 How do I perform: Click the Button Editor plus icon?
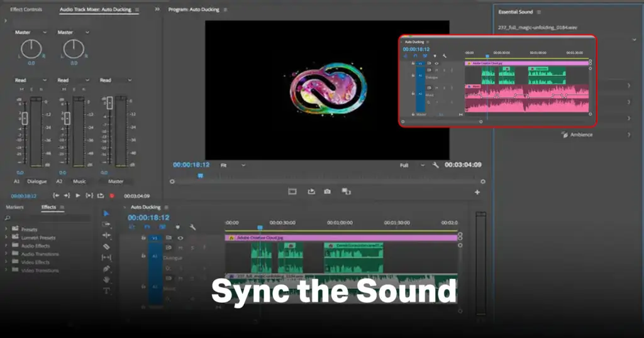pyautogui.click(x=477, y=192)
